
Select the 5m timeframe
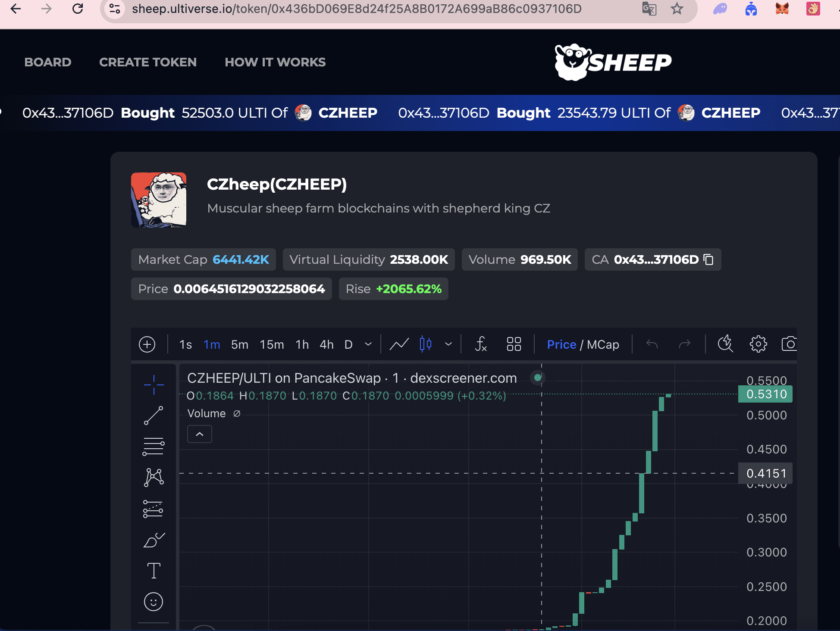[x=240, y=344]
